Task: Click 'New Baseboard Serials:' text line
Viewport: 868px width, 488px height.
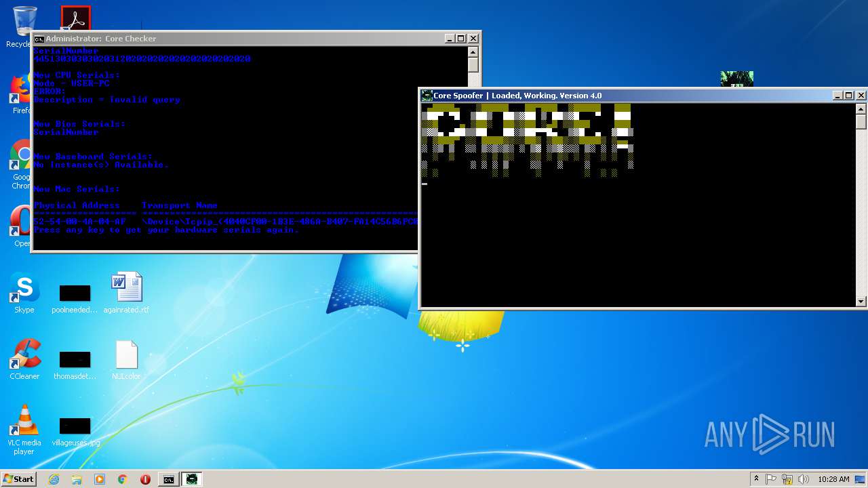Action: tap(93, 157)
